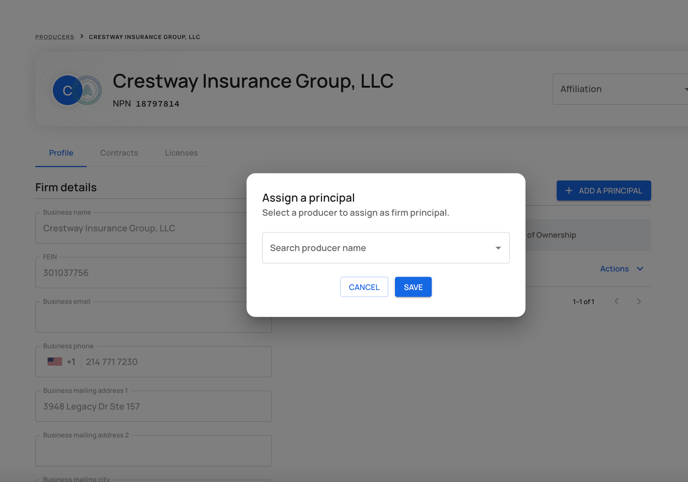The width and height of the screenshot is (688, 482).
Task: Click the Crestway Insurance Group, LLC heading
Action: (253, 81)
